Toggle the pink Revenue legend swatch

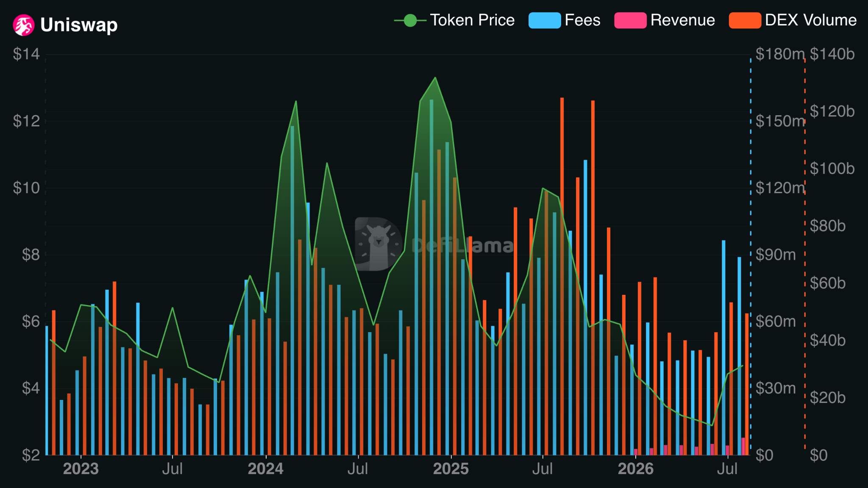pyautogui.click(x=630, y=20)
